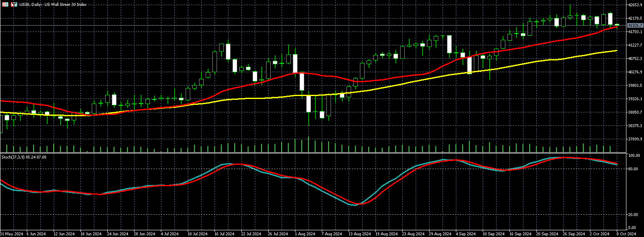Click the tallest volume bar in early August
This screenshot has width=644, height=237.
[x=308, y=145]
